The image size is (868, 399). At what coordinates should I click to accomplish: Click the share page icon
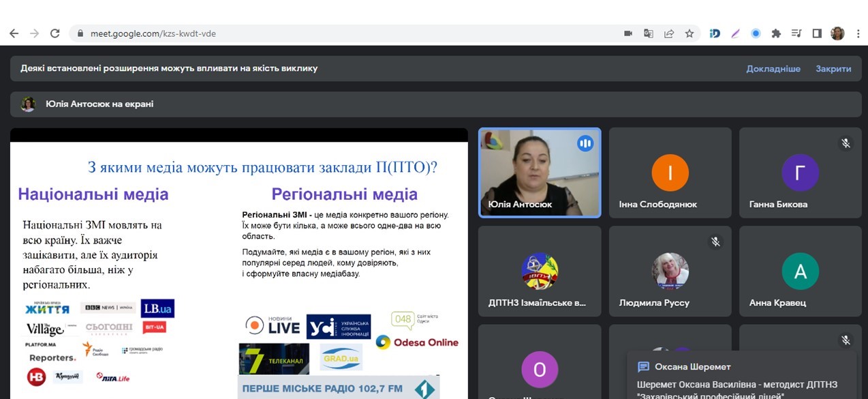(669, 33)
